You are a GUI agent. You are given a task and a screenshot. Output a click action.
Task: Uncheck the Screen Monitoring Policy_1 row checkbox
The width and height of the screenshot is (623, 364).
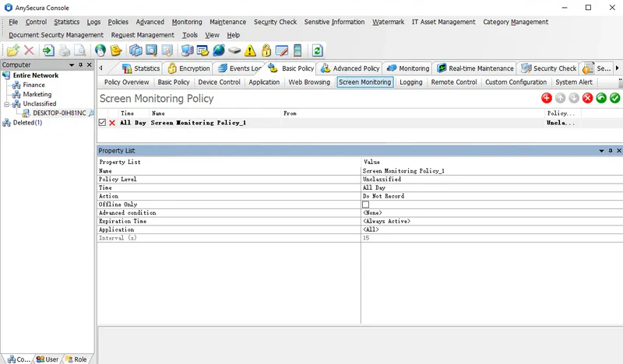(102, 123)
